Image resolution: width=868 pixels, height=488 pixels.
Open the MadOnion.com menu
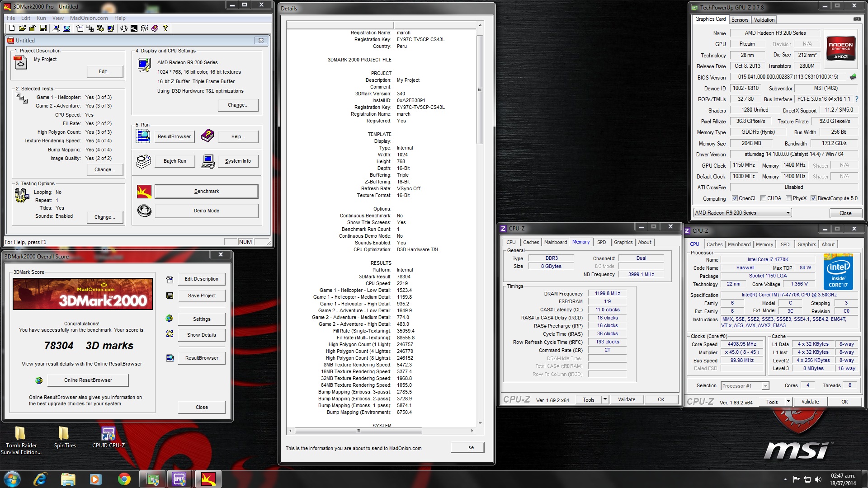89,18
